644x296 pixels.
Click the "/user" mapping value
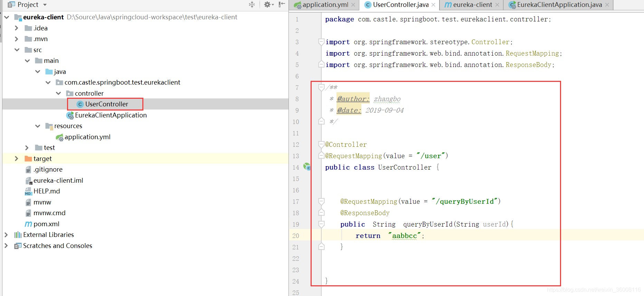click(431, 156)
